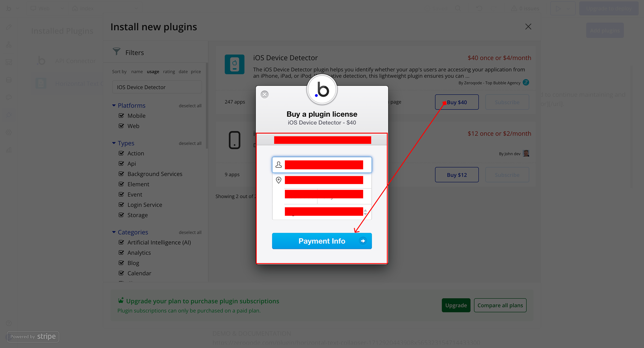Click the arrow icon on Payment Info
The image size is (644, 348).
point(363,241)
